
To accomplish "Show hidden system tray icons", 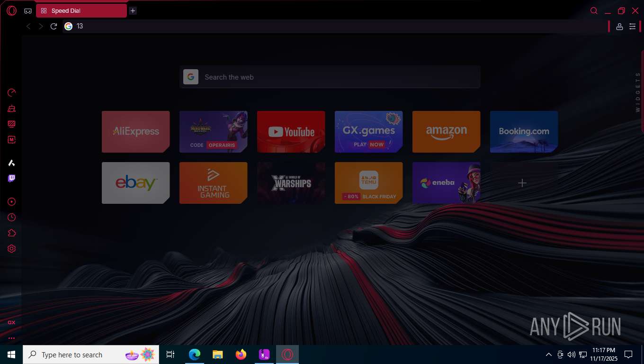I will pyautogui.click(x=549, y=355).
